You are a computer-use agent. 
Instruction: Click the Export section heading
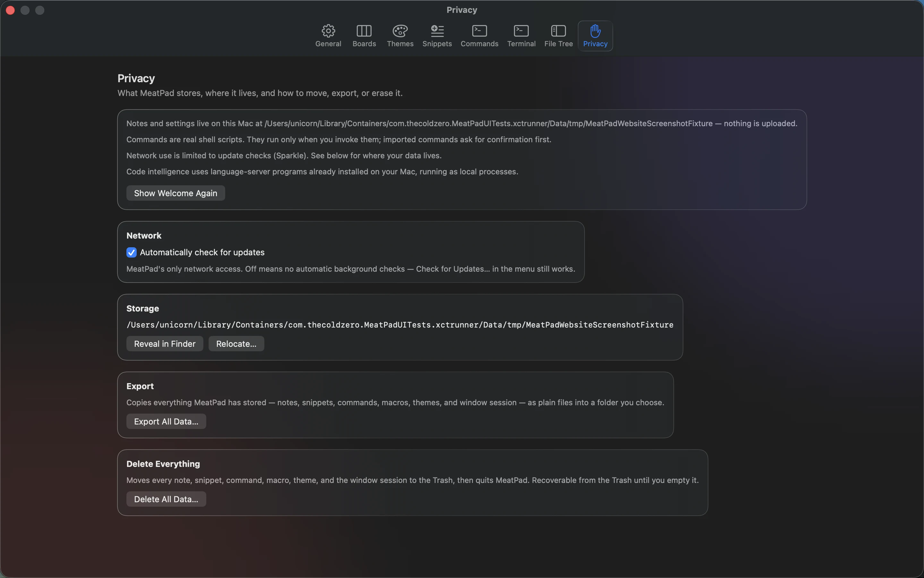[140, 386]
